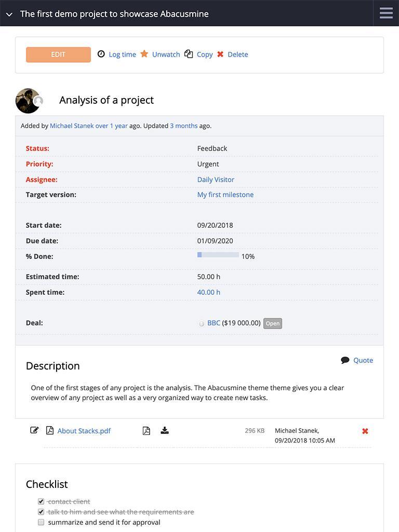Open the BBC deal link

pos(214,323)
